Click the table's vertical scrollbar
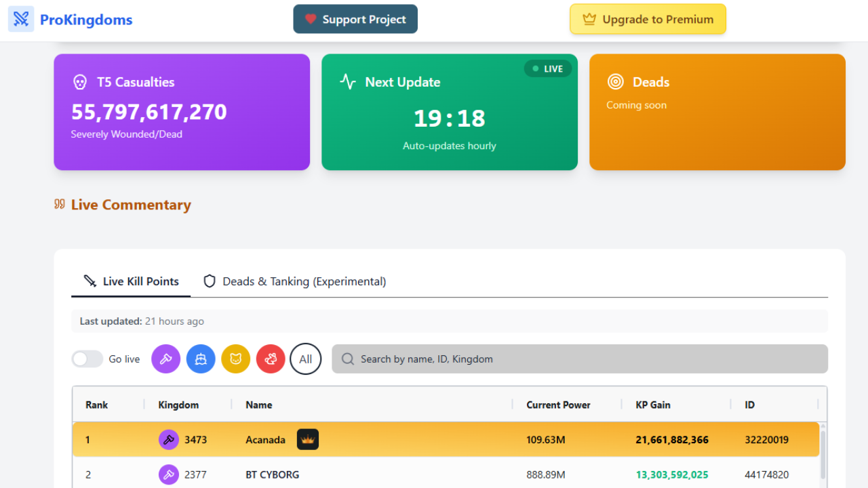This screenshot has width=868, height=488. click(x=823, y=455)
